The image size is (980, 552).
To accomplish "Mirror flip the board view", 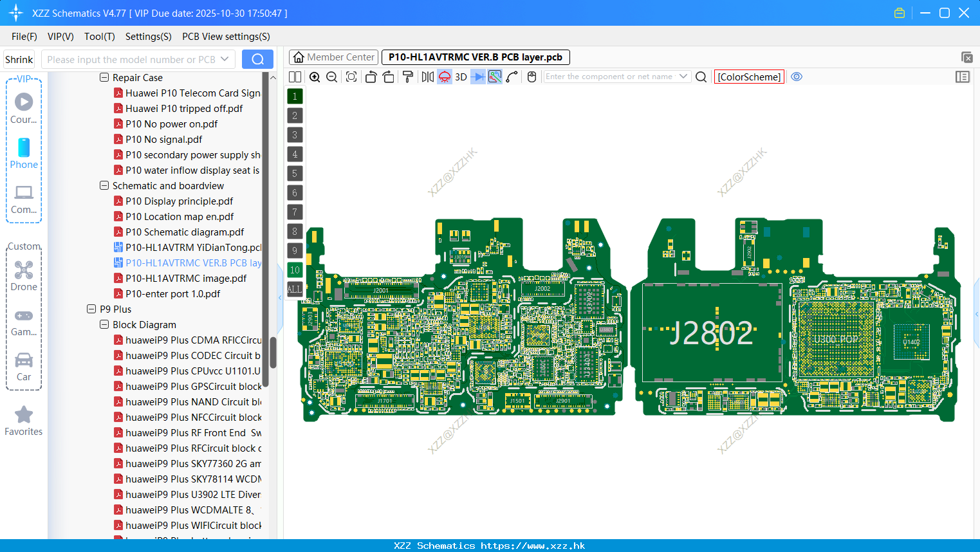I will coord(428,77).
